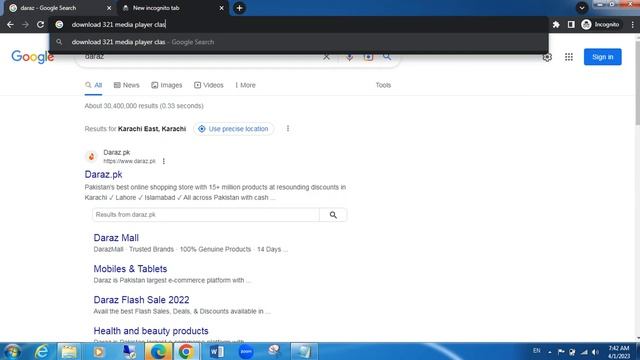
Task: Open the Health and beauty products link
Action: tap(151, 331)
